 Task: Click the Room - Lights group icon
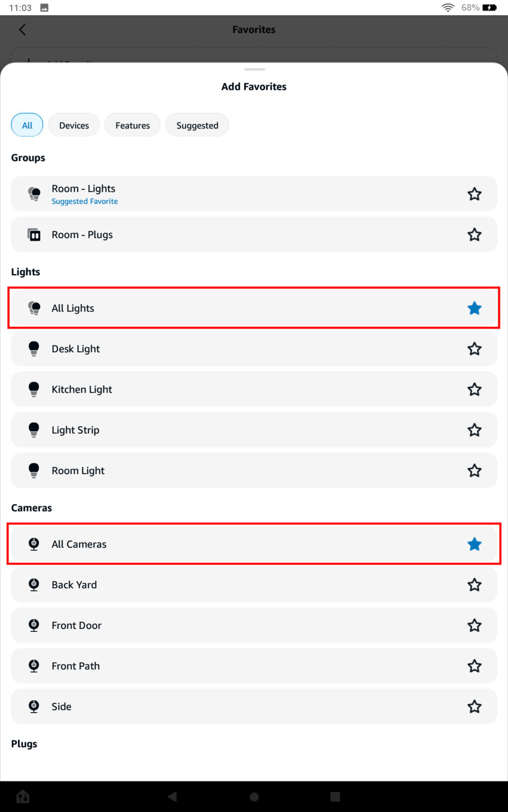coord(34,193)
